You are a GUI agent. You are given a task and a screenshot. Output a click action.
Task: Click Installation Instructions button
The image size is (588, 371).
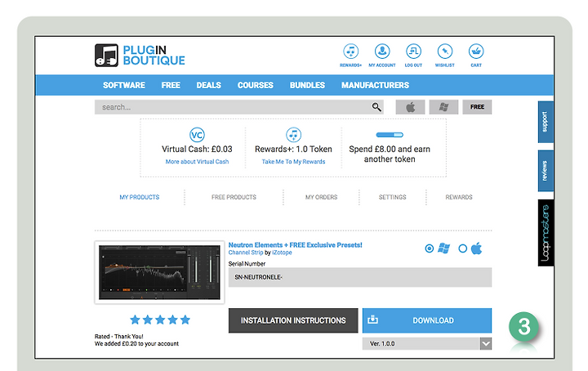tap(293, 320)
